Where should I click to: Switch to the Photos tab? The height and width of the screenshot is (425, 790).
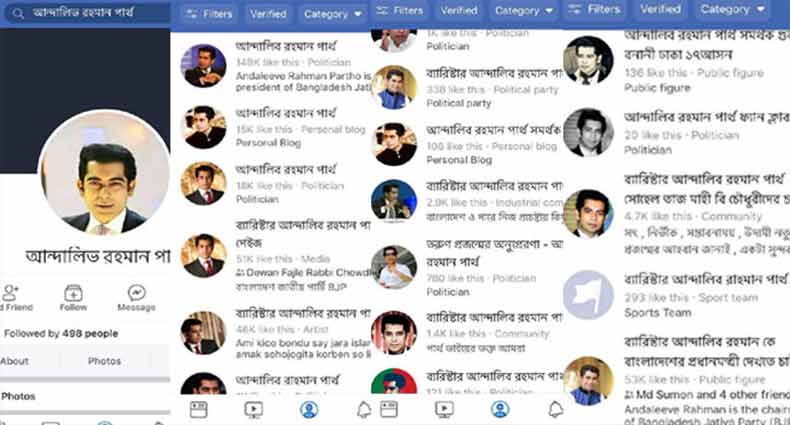click(104, 361)
